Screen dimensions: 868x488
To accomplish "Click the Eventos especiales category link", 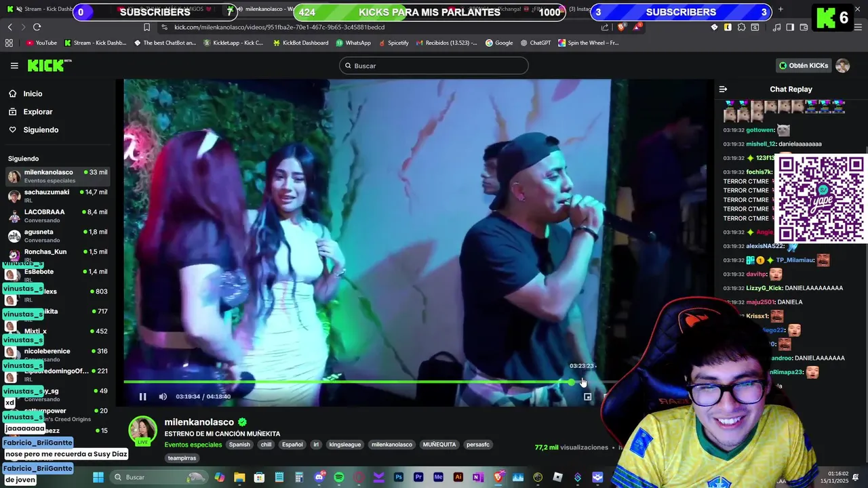I will (193, 445).
